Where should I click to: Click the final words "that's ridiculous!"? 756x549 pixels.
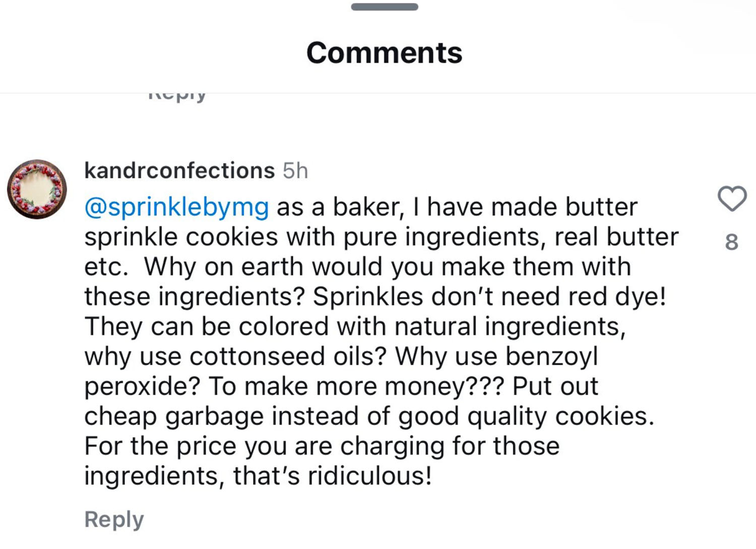[x=333, y=476]
